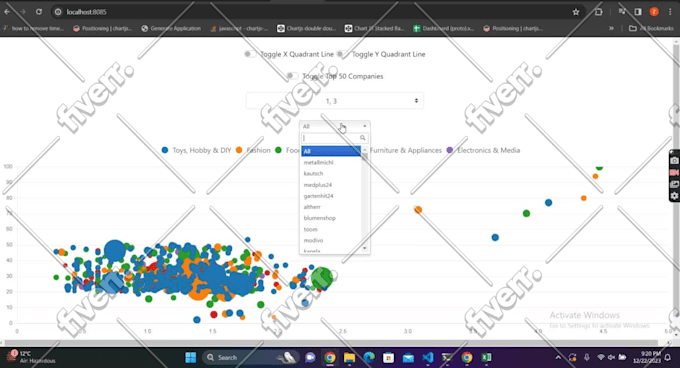Image resolution: width=680 pixels, height=368 pixels.
Task: Open Excel from the taskbar
Action: pyautogui.click(x=486, y=358)
